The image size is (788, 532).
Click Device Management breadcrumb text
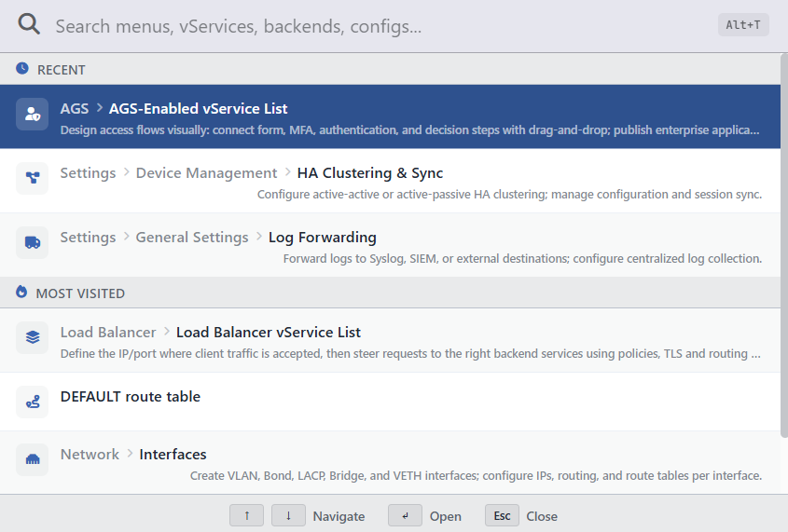click(x=206, y=172)
